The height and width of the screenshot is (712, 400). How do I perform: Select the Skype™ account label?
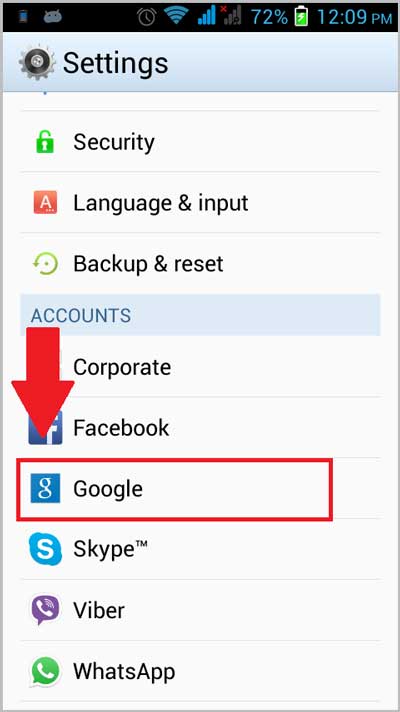click(x=110, y=549)
